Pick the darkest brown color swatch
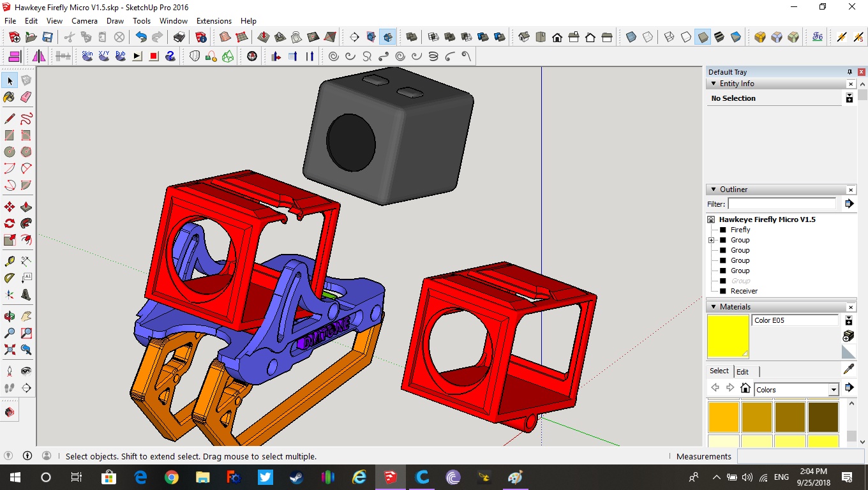The image size is (868, 490). (823, 417)
